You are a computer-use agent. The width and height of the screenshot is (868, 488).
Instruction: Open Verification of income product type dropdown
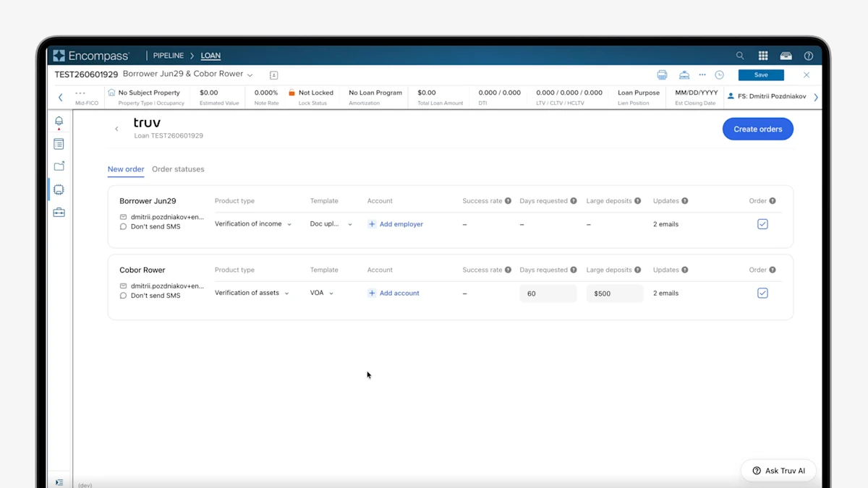[253, 224]
